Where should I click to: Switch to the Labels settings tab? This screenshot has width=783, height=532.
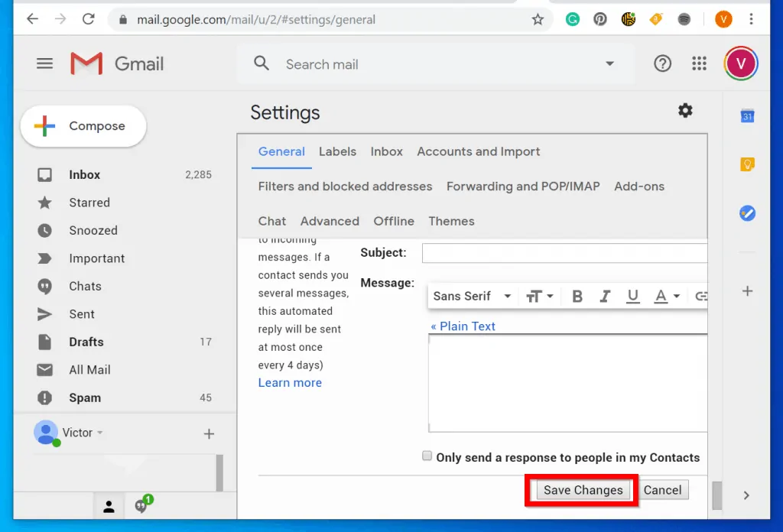(x=337, y=151)
